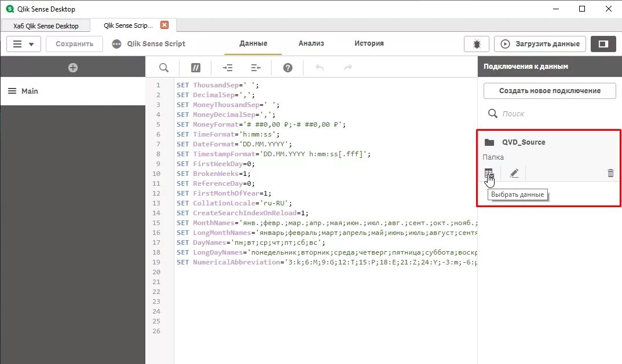The width and height of the screenshot is (622, 364).
Task: Click the SET DayNames line
Action: [251, 242]
